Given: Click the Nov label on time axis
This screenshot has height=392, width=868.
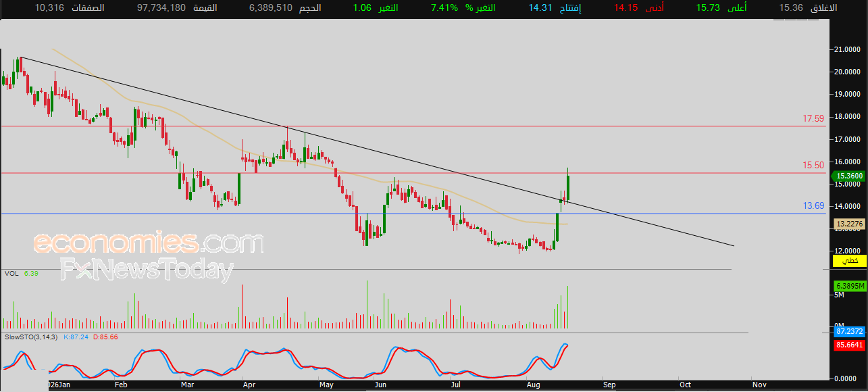Looking at the screenshot, I should pyautogui.click(x=759, y=385).
